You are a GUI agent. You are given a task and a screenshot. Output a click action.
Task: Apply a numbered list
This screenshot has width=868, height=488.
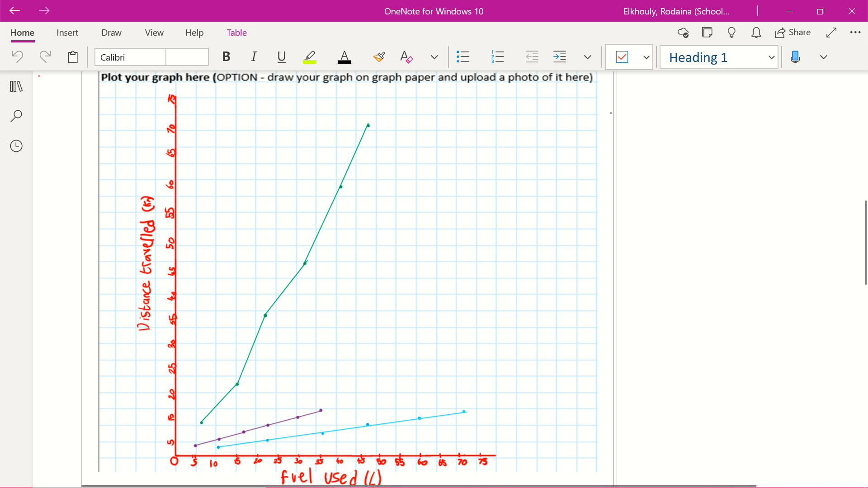point(497,57)
